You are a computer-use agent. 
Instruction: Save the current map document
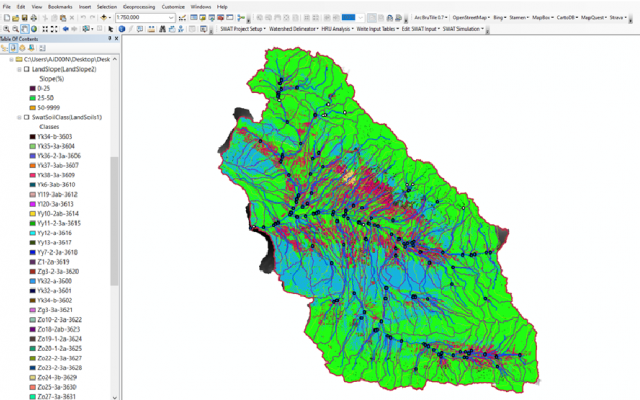[24, 18]
